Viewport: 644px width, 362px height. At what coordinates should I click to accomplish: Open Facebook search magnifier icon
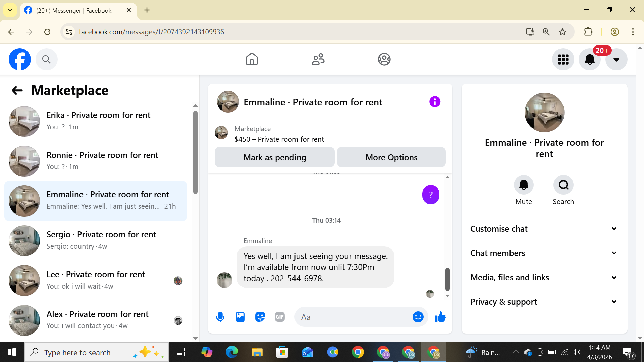[x=46, y=59]
